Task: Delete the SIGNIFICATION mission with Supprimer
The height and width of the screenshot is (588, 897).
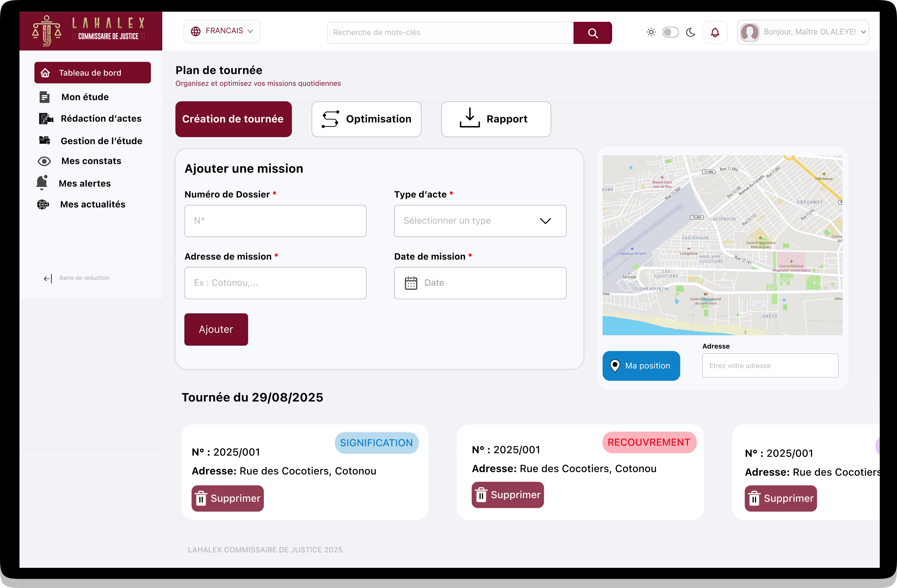Action: [x=227, y=498]
